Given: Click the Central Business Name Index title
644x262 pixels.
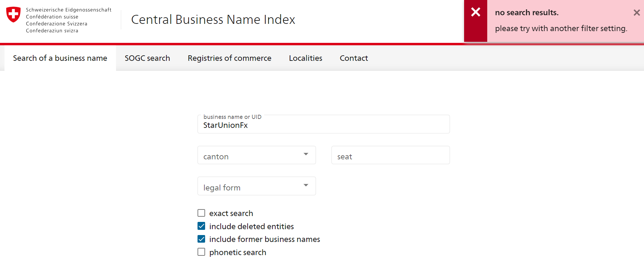Looking at the screenshot, I should (213, 20).
